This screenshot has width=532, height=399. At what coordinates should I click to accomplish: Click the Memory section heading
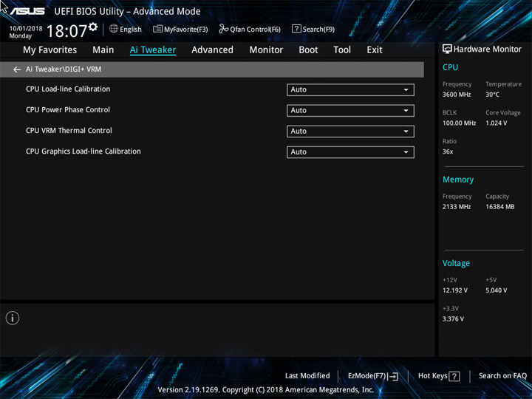[x=458, y=180]
